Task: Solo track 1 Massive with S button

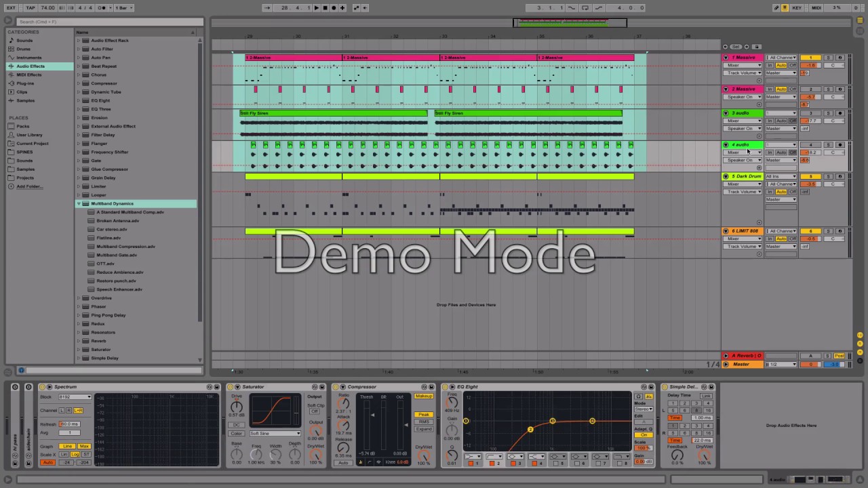Action: pos(828,58)
